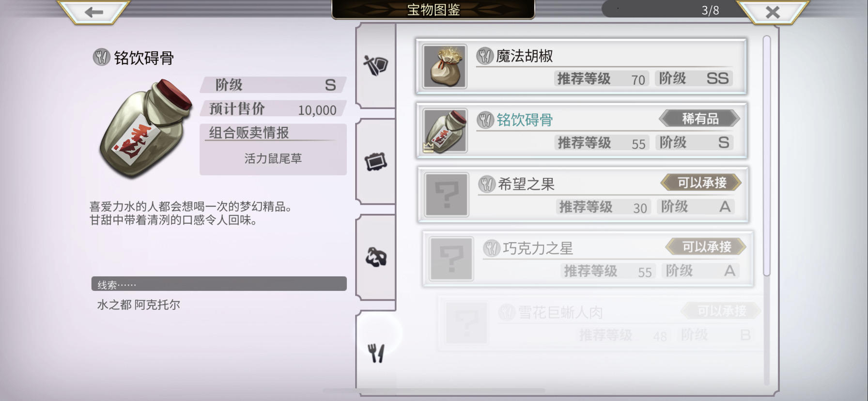868x401 pixels.
Task: Open the scroll/hide category tab
Action: point(376,162)
